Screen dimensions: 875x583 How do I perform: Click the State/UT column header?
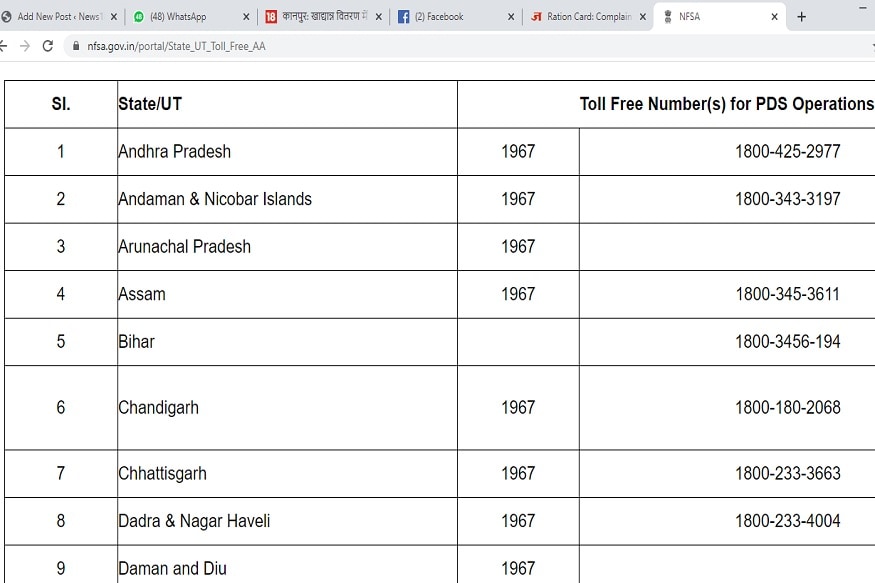[x=150, y=104]
